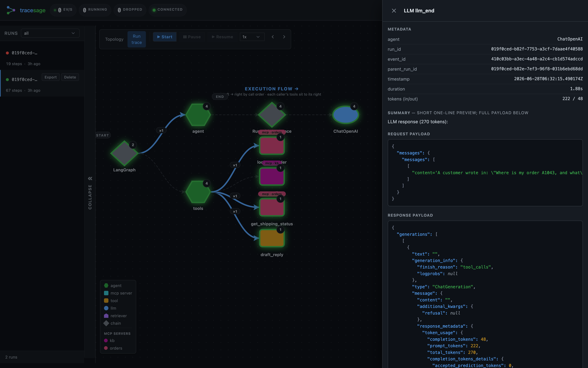
Task: Click the EXECUTION FLOW heading
Action: click(x=271, y=89)
